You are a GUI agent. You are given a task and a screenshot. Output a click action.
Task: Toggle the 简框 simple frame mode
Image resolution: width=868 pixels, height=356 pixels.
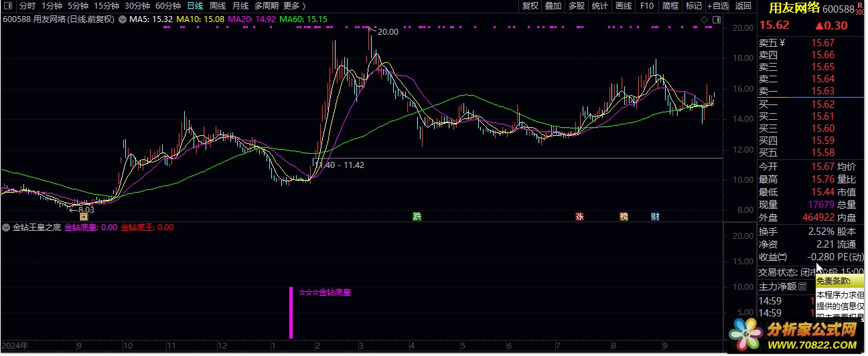pos(670,6)
